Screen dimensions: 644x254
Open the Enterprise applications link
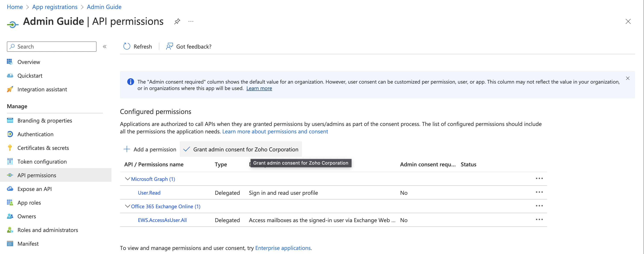[283, 248]
